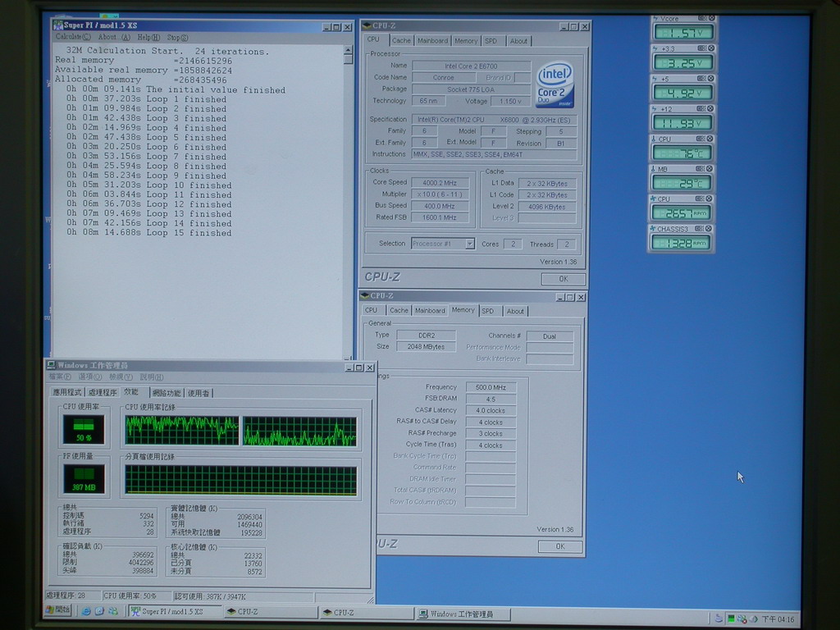The width and height of the screenshot is (840, 630).
Task: Open Task Manager 說明(H) menu
Action: point(151,377)
